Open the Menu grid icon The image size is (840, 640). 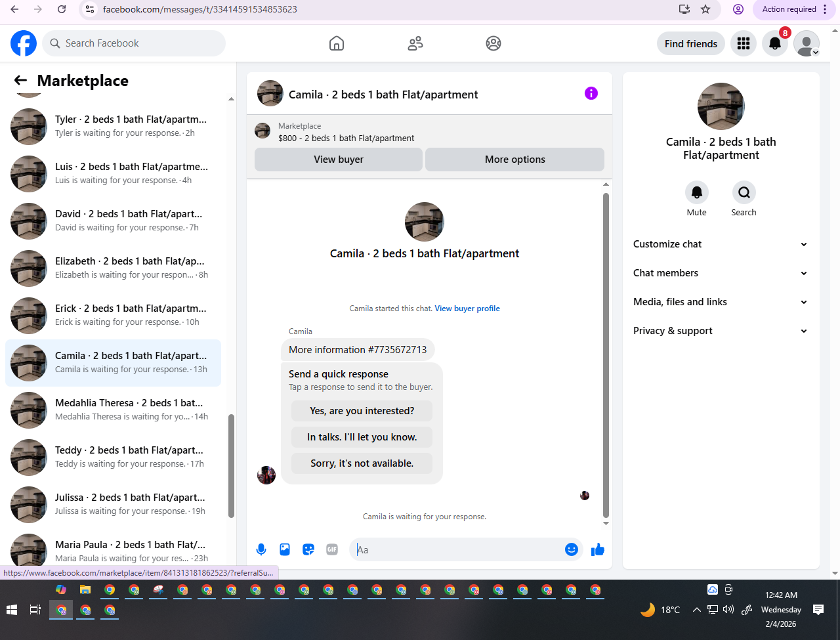(x=744, y=43)
